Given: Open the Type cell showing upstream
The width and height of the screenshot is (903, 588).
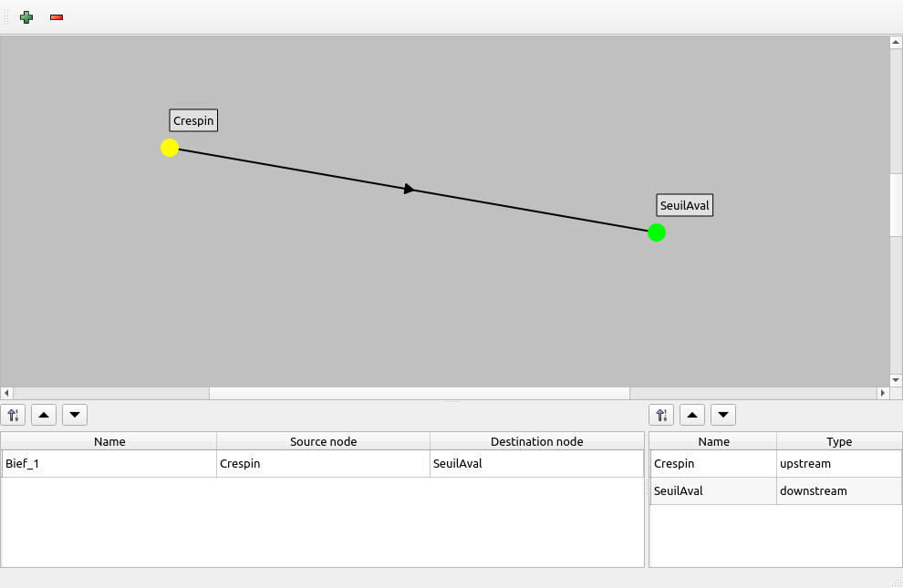Looking at the screenshot, I should tap(838, 463).
